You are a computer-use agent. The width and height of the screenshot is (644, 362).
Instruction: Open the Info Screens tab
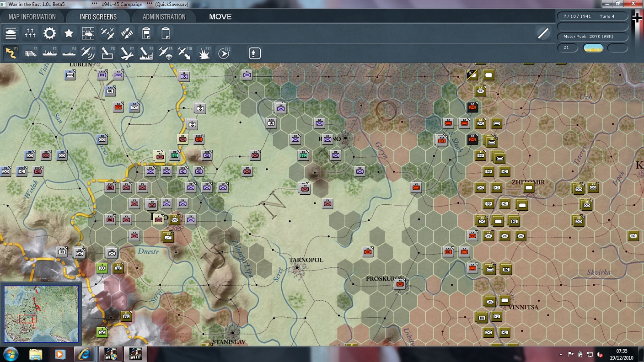pyautogui.click(x=98, y=17)
